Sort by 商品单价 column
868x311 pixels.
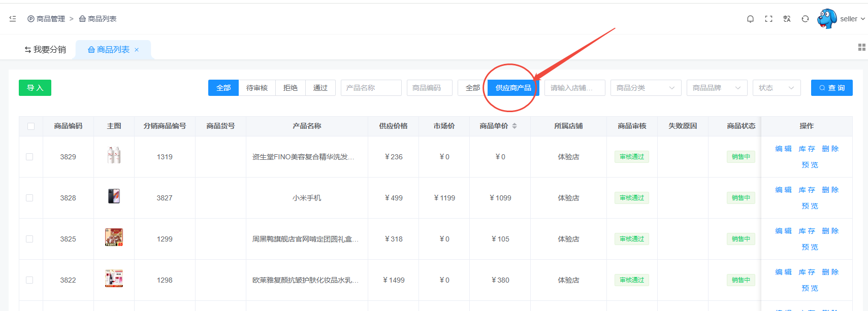coord(515,126)
